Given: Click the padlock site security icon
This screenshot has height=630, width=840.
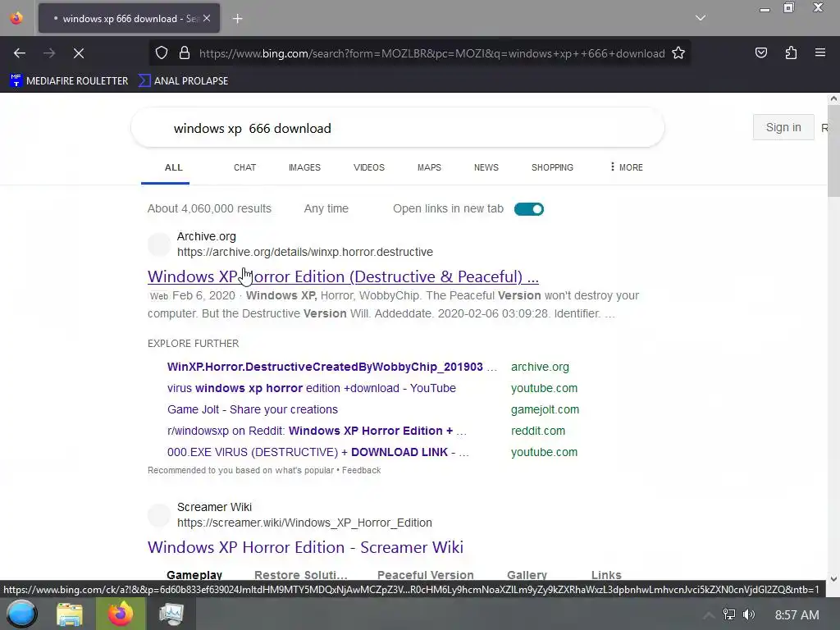Looking at the screenshot, I should (185, 53).
